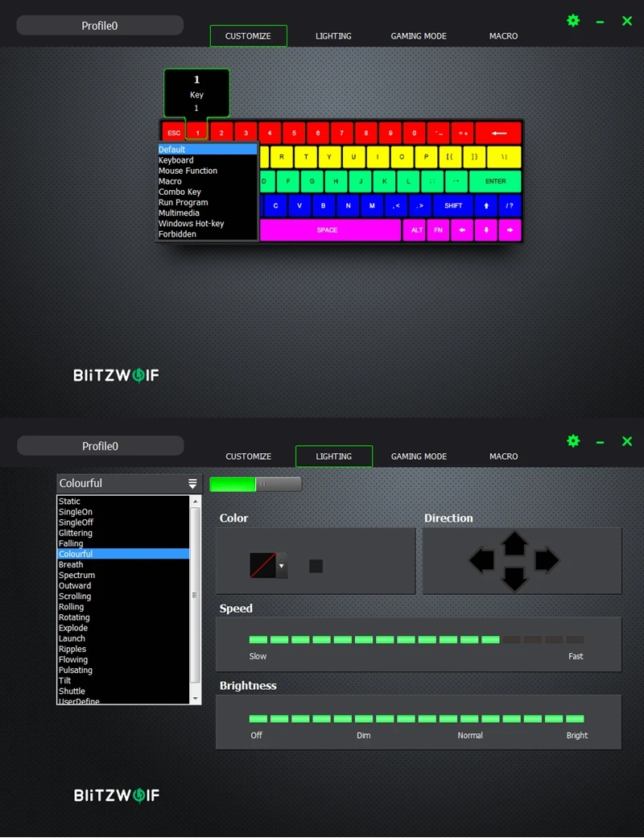Open MACRO tab in upper window
The width and height of the screenshot is (644, 838).
(x=503, y=35)
